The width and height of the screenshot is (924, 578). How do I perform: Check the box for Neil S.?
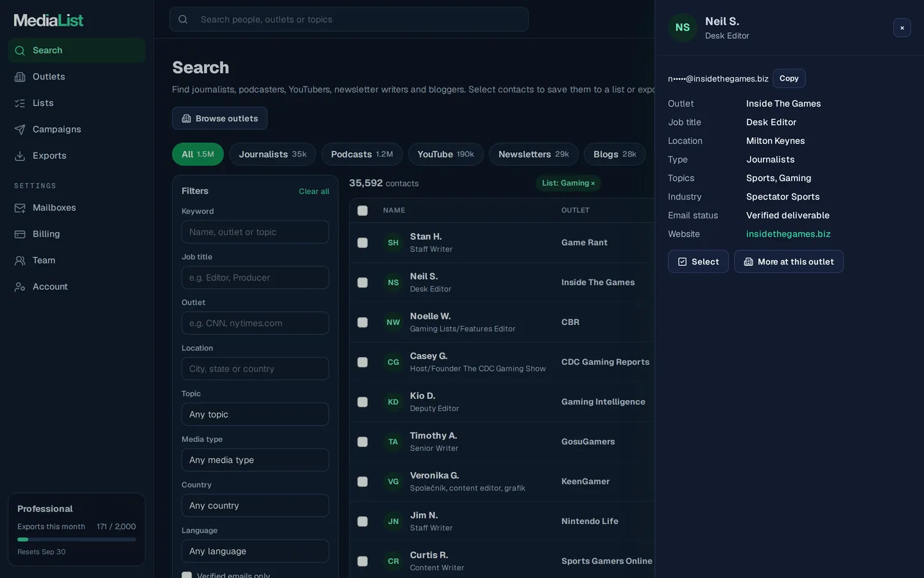point(363,283)
